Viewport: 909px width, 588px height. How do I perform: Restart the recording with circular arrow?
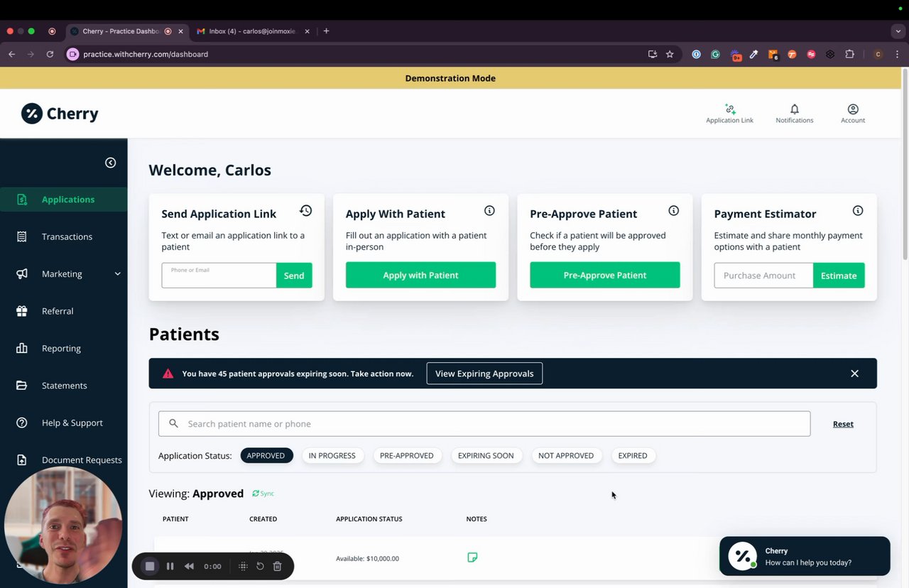pos(260,566)
